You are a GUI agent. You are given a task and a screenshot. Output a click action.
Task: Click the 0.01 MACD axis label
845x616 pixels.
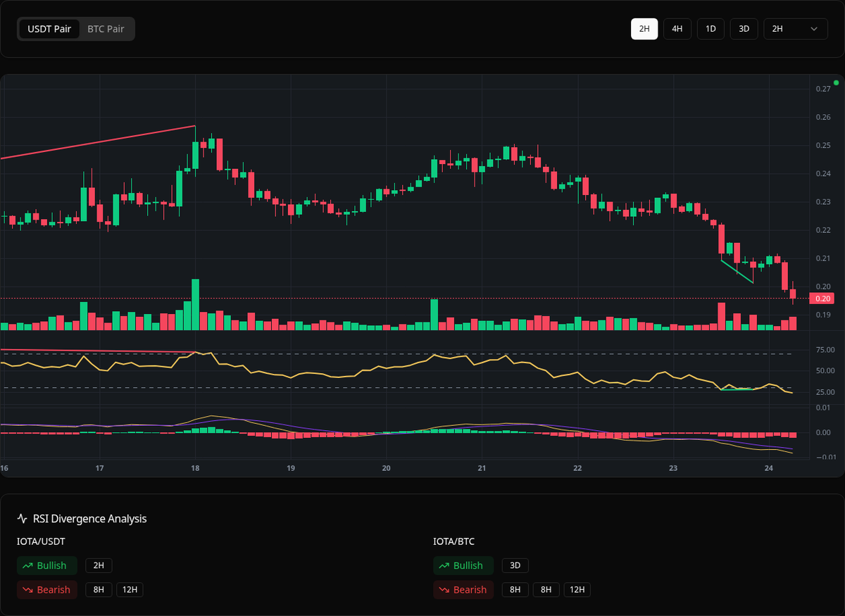(x=825, y=407)
